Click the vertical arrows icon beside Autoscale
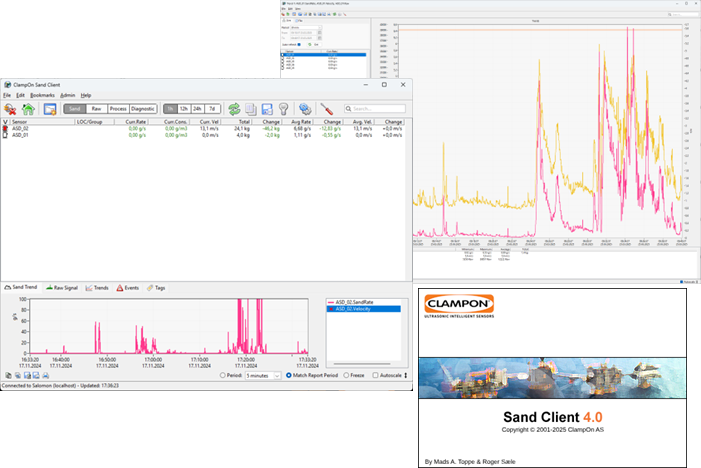 pos(406,375)
